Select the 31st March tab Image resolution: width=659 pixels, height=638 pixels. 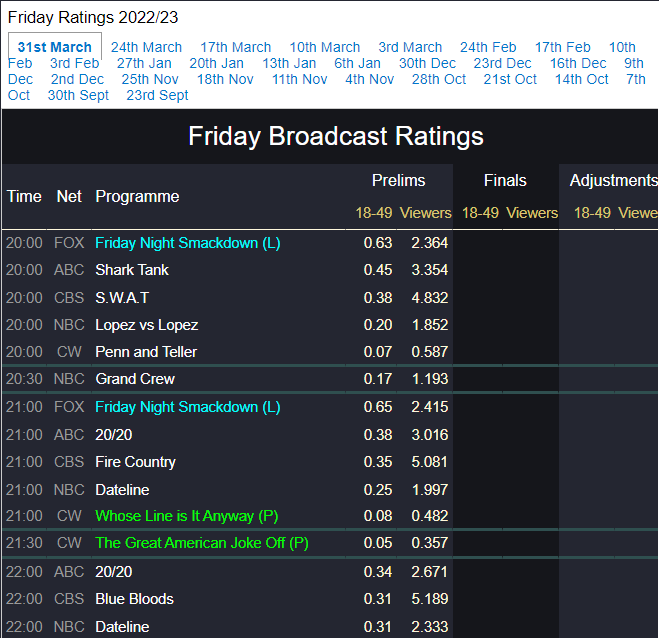55,47
